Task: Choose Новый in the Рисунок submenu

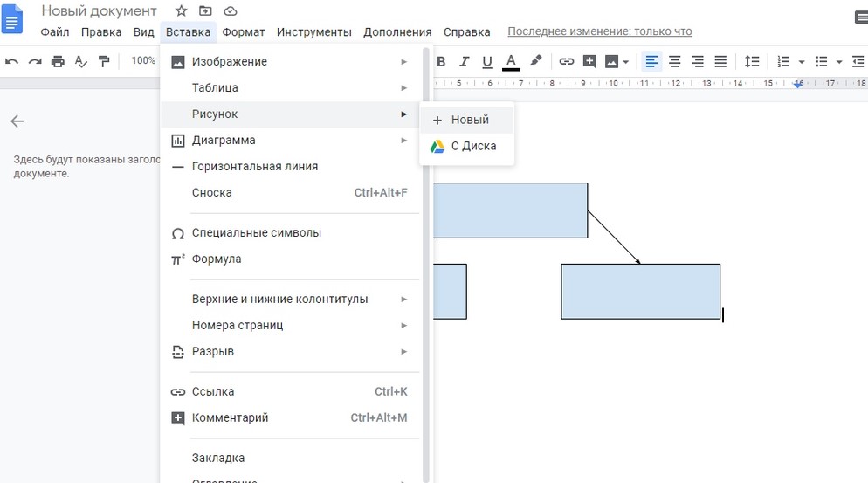Action: pos(469,120)
